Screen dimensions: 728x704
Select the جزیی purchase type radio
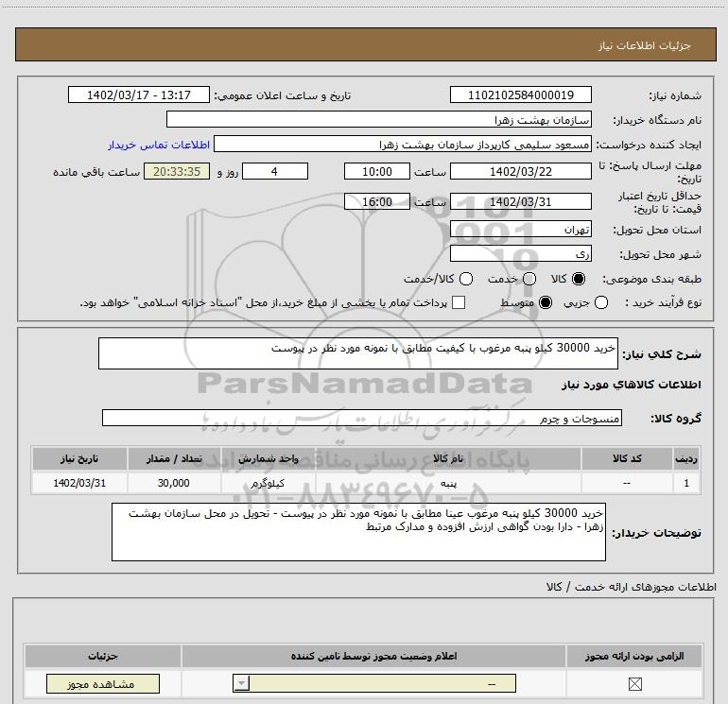(x=601, y=302)
